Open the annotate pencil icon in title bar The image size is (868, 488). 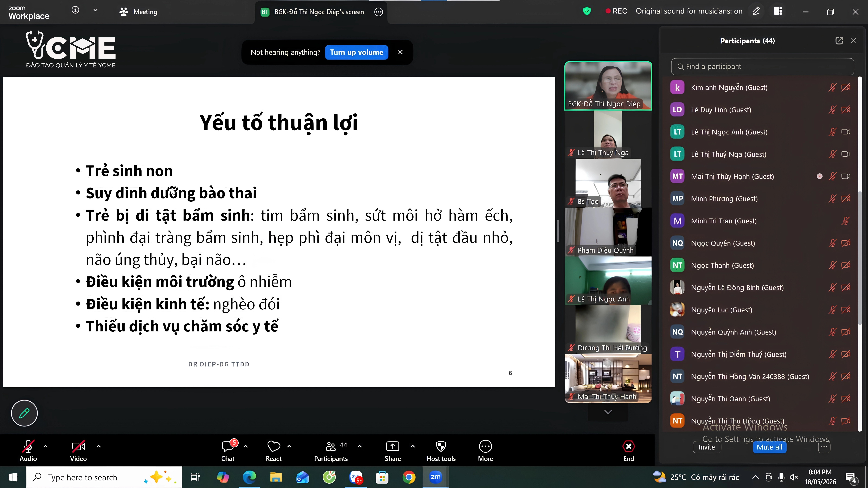(x=756, y=11)
